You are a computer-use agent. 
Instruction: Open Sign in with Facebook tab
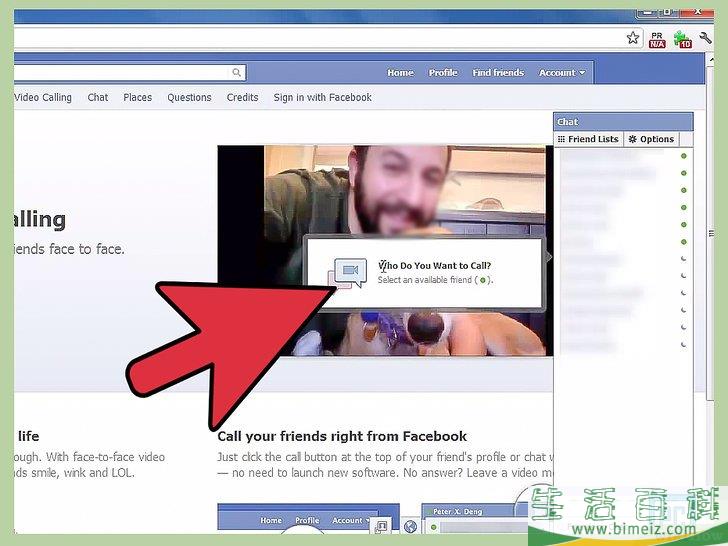[322, 98]
